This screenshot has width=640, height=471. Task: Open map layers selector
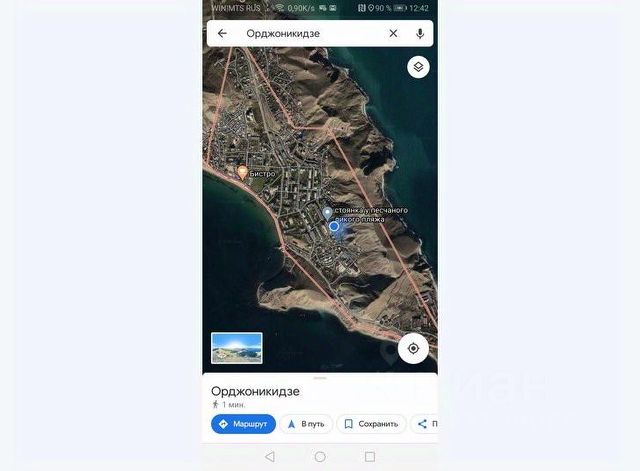[418, 67]
